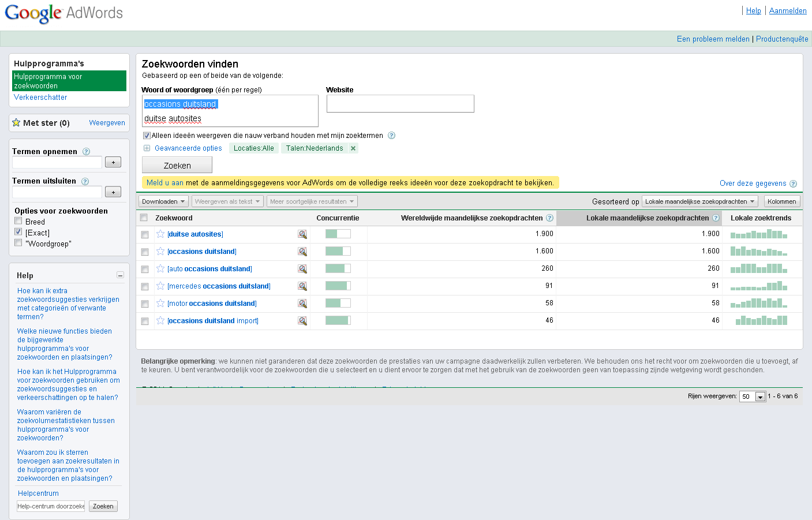Star the motor occasions duitsland keyword
This screenshot has width=812, height=520.
tap(160, 303)
